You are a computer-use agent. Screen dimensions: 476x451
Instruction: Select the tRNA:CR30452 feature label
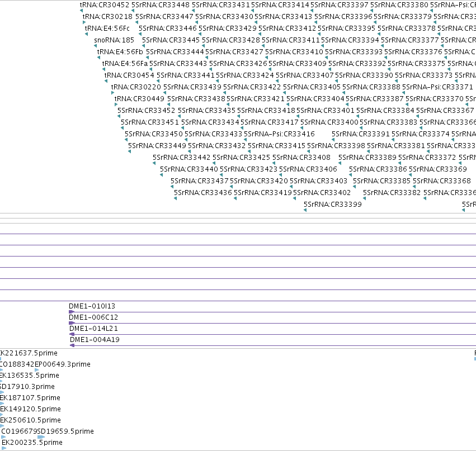pos(105,5)
